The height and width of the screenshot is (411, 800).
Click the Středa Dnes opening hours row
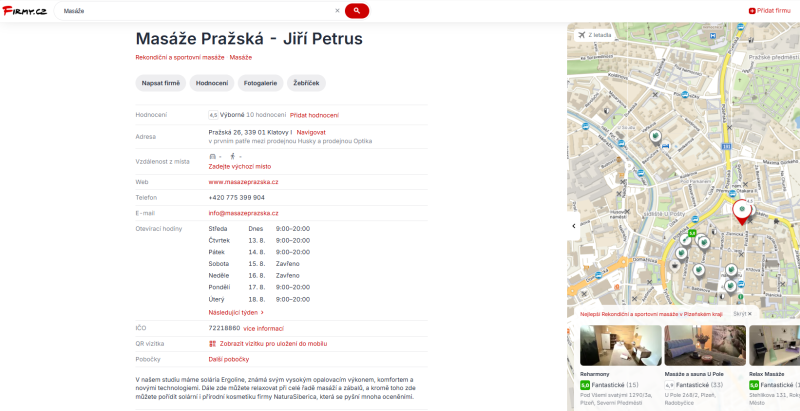click(259, 229)
